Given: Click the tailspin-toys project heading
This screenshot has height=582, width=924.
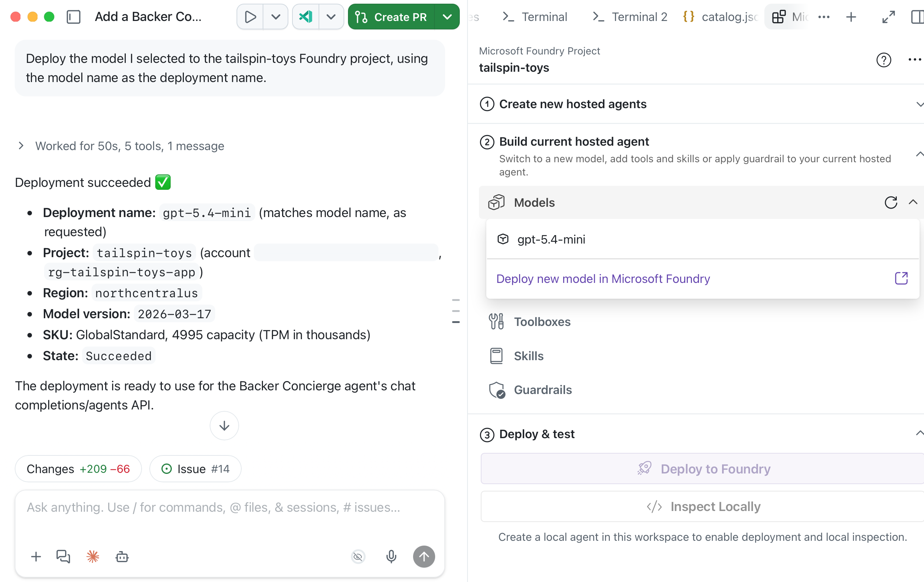Looking at the screenshot, I should pyautogui.click(x=514, y=68).
